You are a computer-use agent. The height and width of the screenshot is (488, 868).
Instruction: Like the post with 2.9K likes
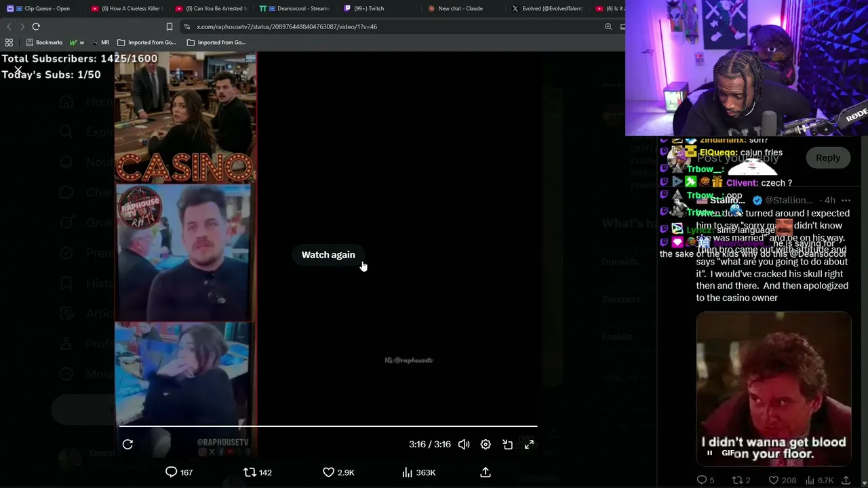pos(338,472)
